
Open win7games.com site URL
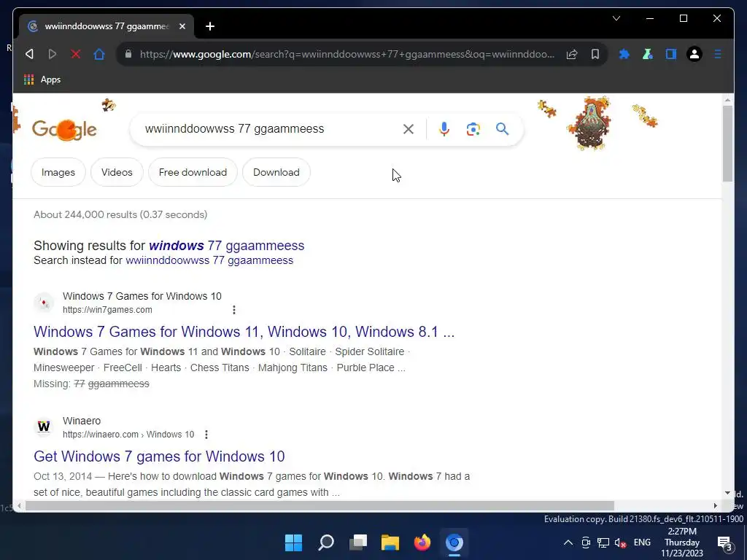pyautogui.click(x=108, y=309)
